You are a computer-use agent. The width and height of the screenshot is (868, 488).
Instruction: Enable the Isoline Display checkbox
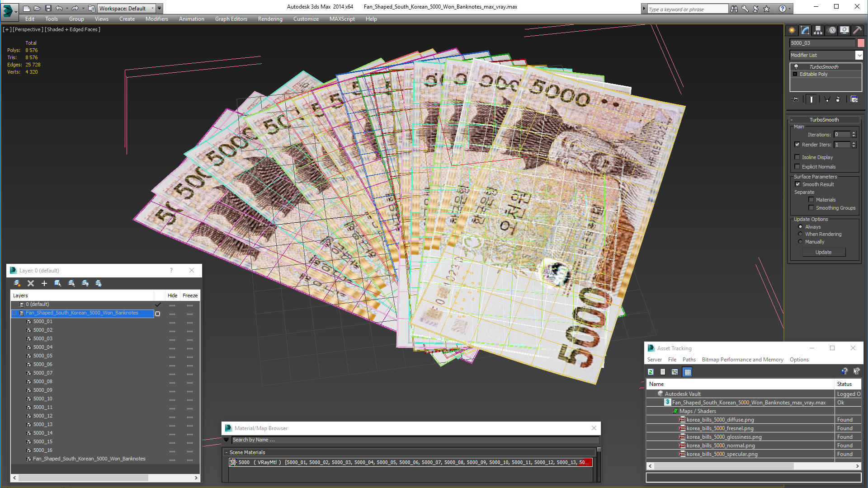click(x=797, y=157)
